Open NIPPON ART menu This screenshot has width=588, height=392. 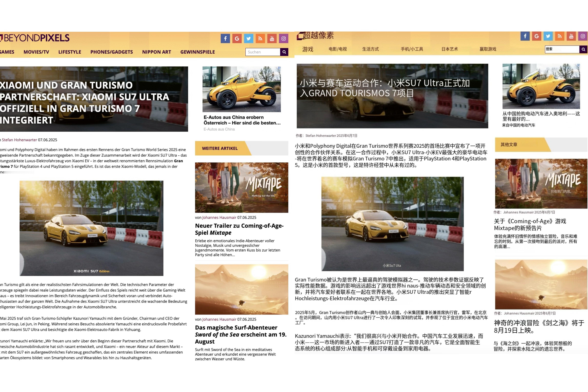pos(157,52)
